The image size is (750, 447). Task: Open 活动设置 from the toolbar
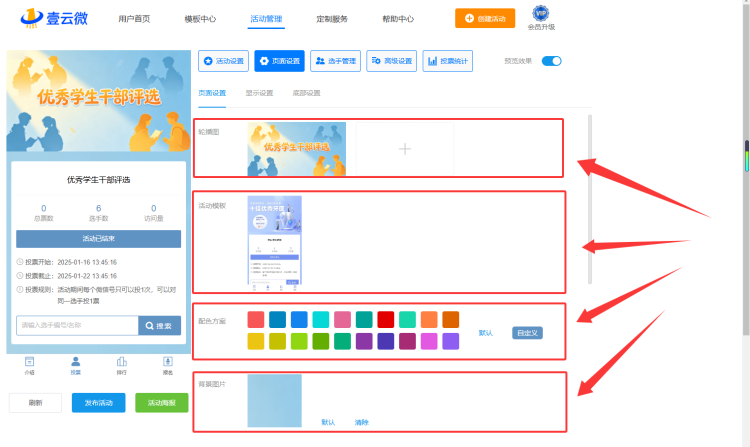pos(223,61)
